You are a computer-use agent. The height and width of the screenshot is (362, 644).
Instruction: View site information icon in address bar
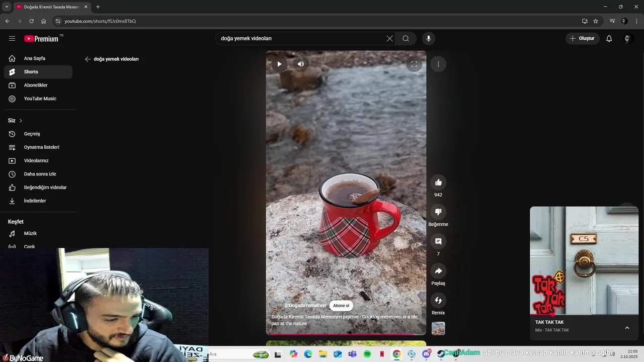pos(58,21)
